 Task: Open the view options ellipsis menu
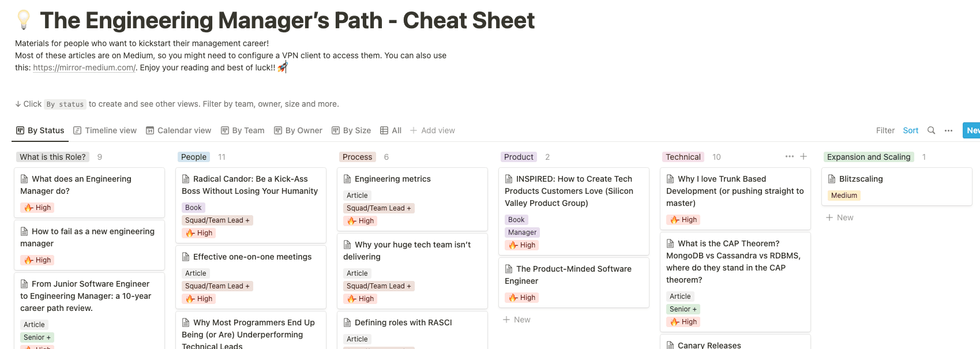(948, 130)
